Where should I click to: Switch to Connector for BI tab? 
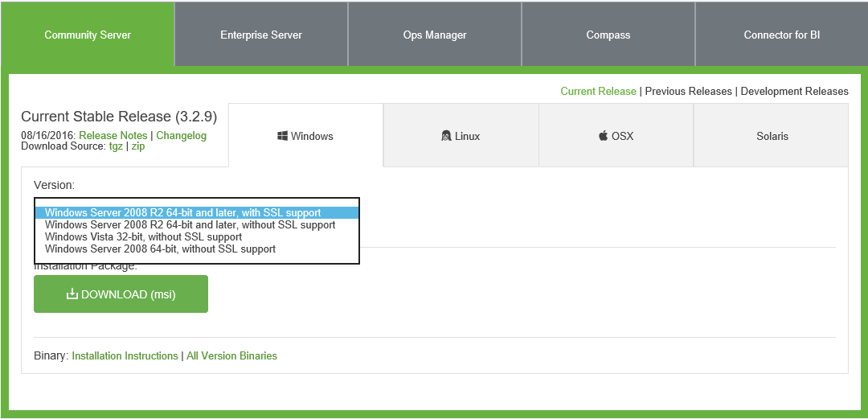[781, 35]
